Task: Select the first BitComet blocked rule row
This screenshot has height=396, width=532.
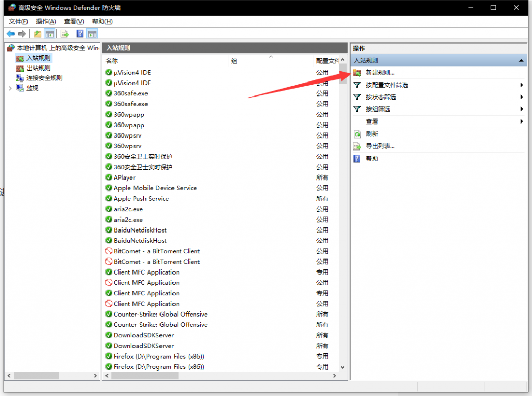Action: 156,251
